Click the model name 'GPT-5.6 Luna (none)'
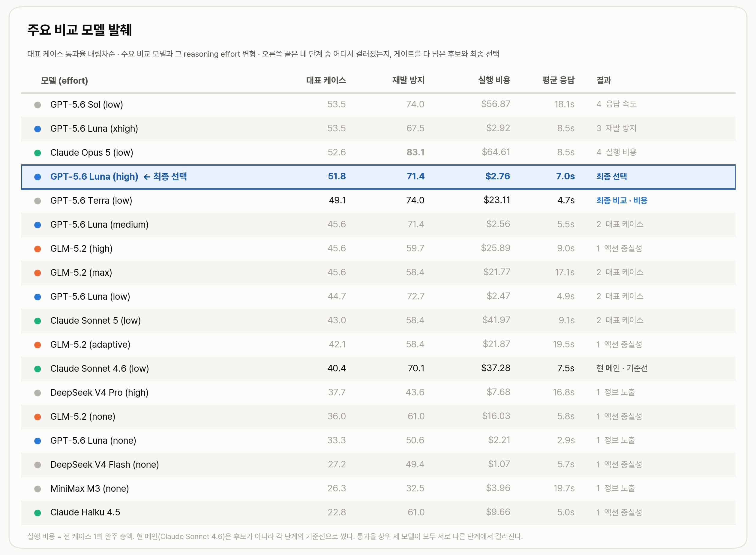756x555 pixels. [93, 440]
